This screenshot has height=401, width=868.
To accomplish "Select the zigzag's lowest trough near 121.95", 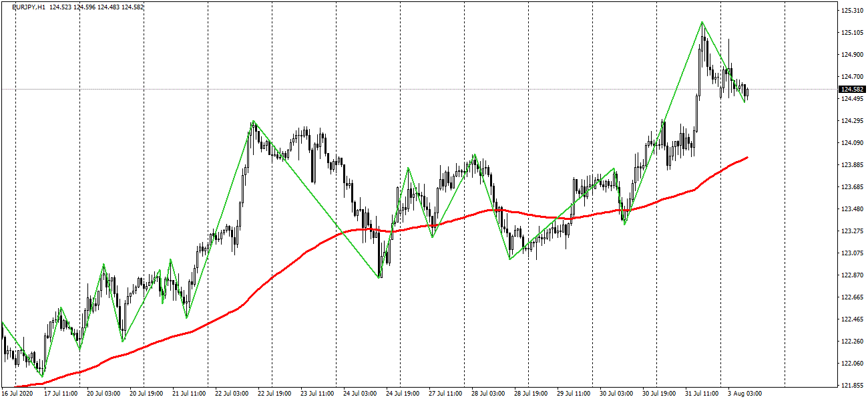I will click(x=43, y=376).
